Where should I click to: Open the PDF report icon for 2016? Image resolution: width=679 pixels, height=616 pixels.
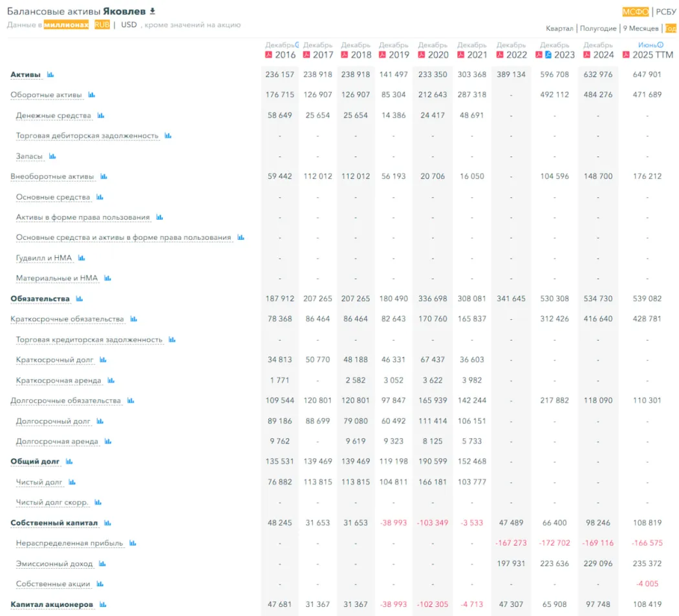(269, 55)
